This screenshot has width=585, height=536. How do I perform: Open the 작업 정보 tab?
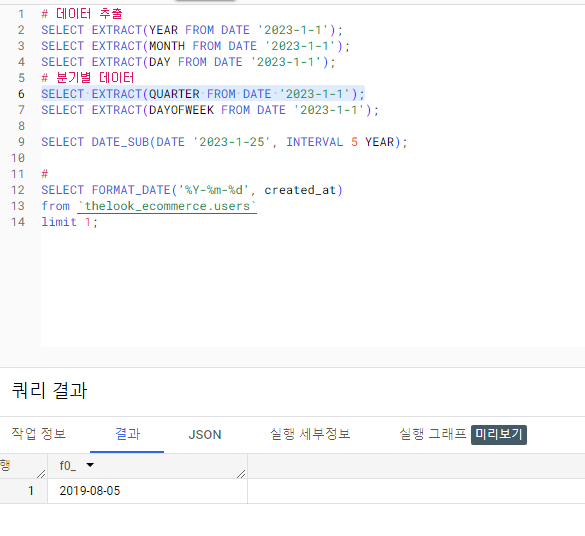tap(39, 434)
